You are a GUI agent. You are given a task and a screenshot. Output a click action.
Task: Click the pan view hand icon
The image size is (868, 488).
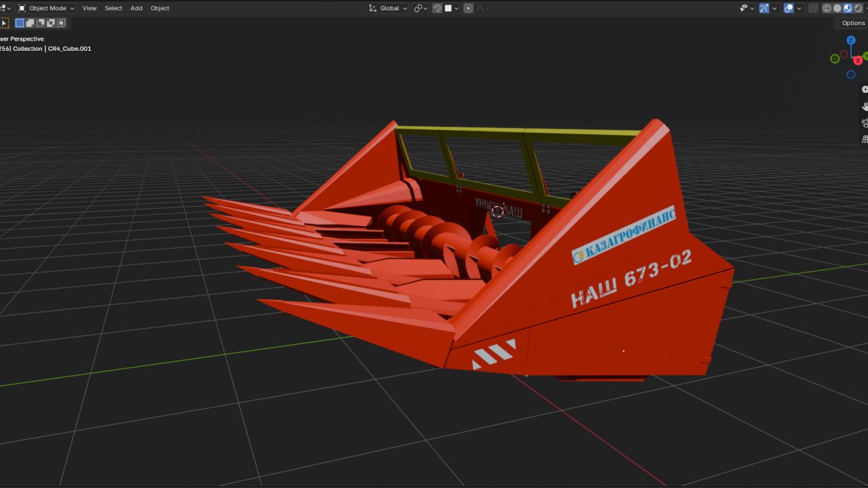pos(865,106)
